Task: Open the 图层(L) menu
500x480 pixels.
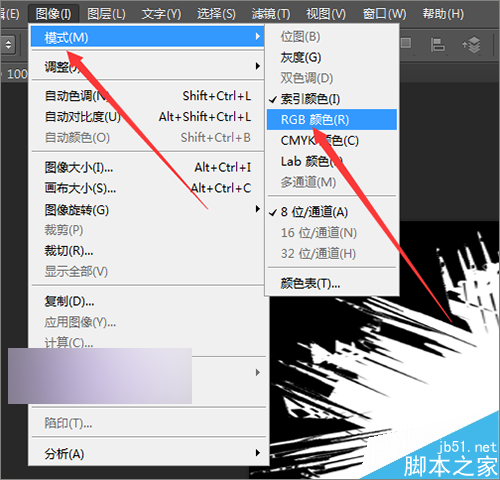Action: click(106, 14)
